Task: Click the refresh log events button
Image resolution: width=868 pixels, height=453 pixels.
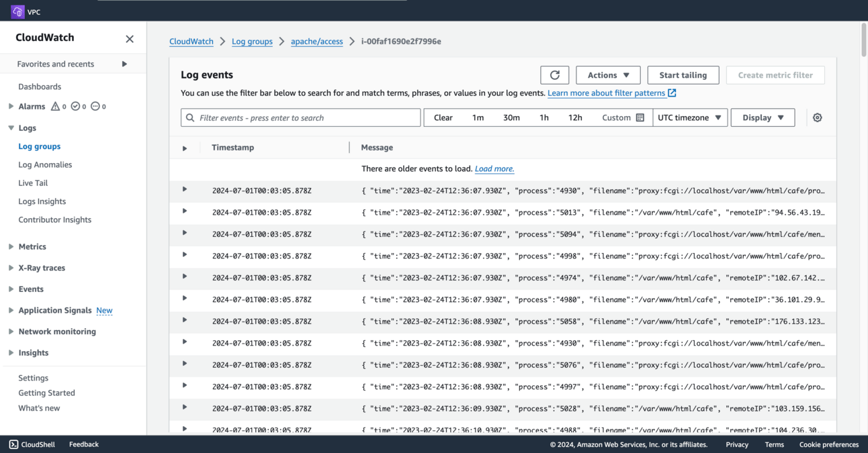Action: coord(555,75)
